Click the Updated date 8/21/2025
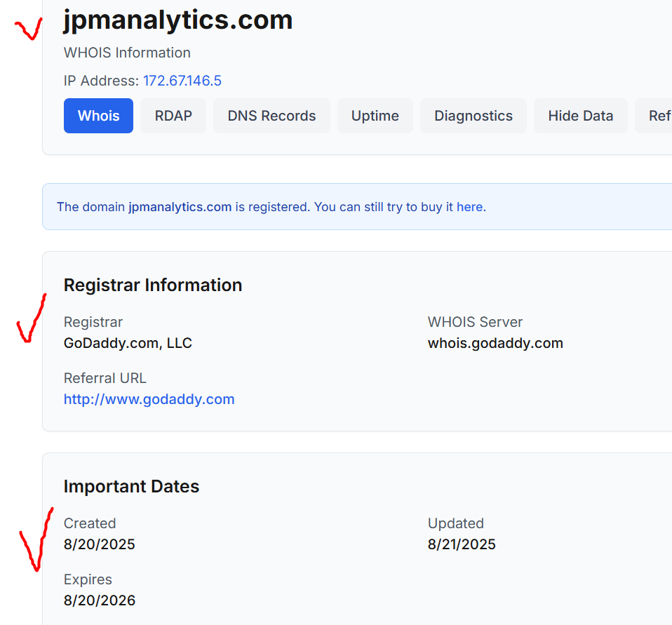Image resolution: width=672 pixels, height=625 pixels. click(462, 544)
